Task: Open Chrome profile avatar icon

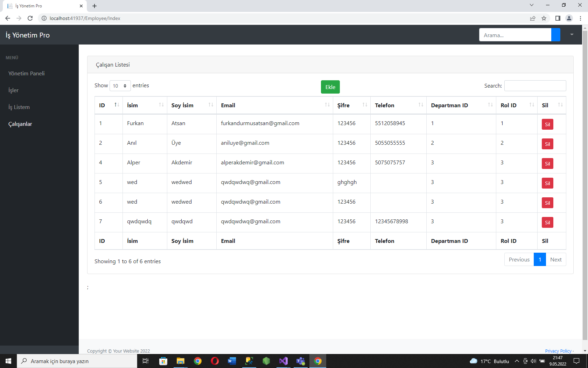Action: tap(569, 18)
